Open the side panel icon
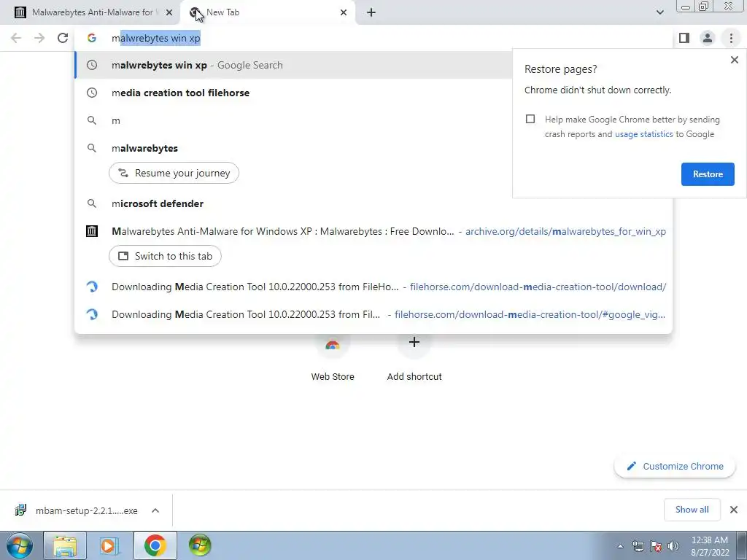The image size is (747, 560). coord(684,38)
